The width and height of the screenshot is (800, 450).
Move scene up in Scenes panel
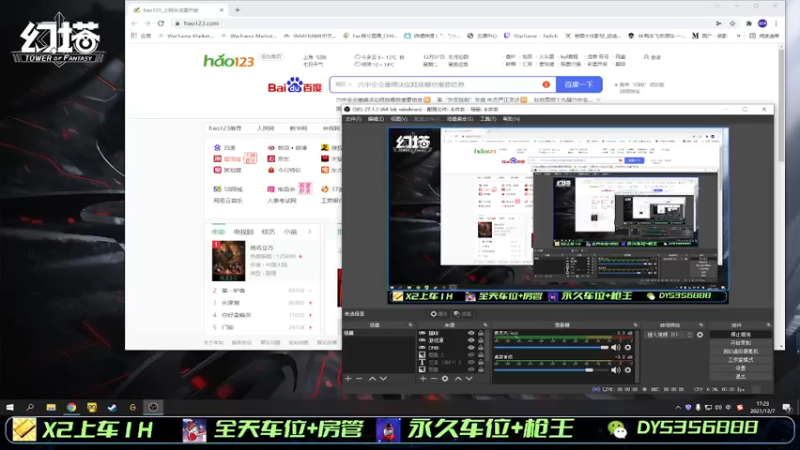point(372,379)
